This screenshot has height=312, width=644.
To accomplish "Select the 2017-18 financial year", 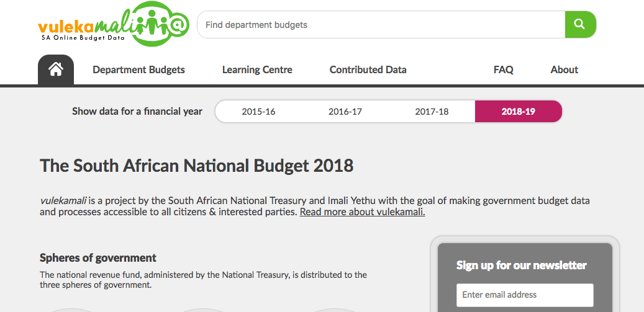I will point(432,112).
